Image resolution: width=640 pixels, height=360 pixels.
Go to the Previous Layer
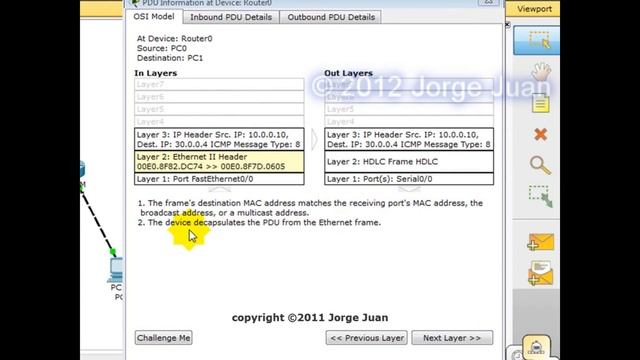pyautogui.click(x=367, y=338)
